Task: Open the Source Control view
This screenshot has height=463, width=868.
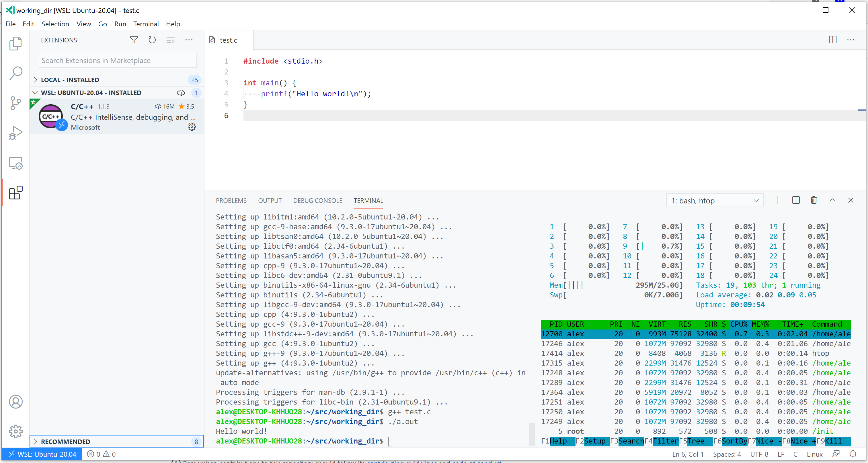Action: [15, 103]
